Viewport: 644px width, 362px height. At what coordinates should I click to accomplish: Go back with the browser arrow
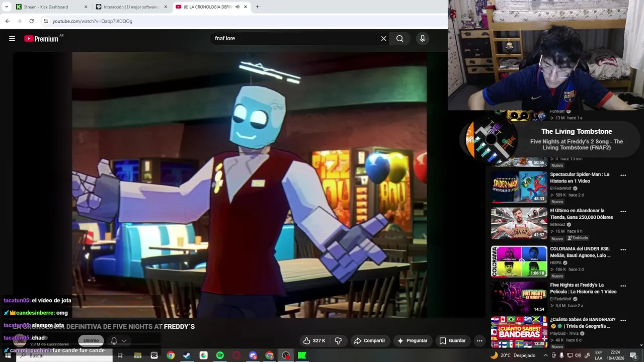7,21
